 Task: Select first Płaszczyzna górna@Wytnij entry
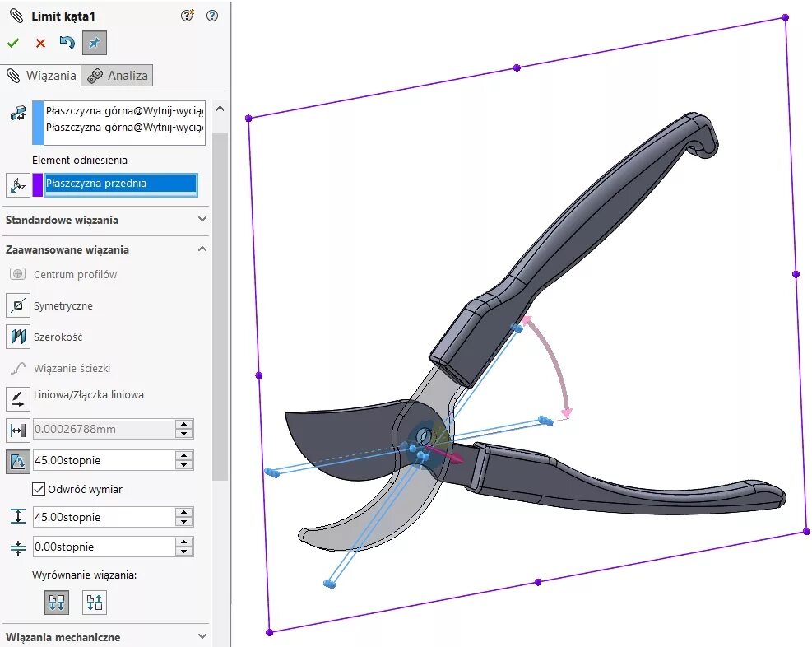(x=124, y=111)
